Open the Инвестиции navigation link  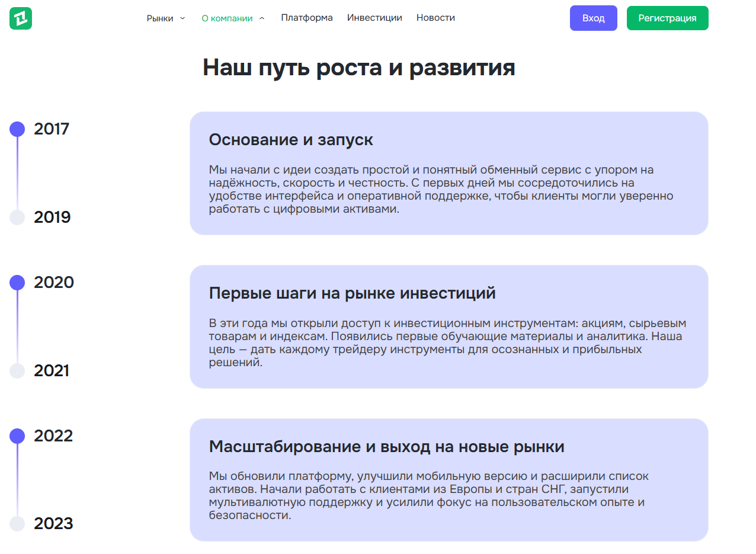click(374, 17)
